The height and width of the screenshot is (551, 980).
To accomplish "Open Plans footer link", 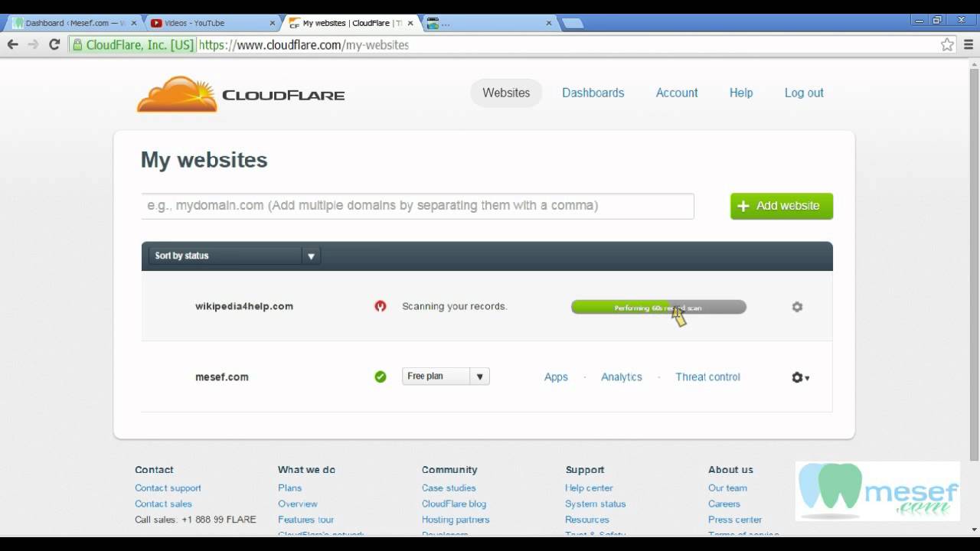I will tap(290, 487).
